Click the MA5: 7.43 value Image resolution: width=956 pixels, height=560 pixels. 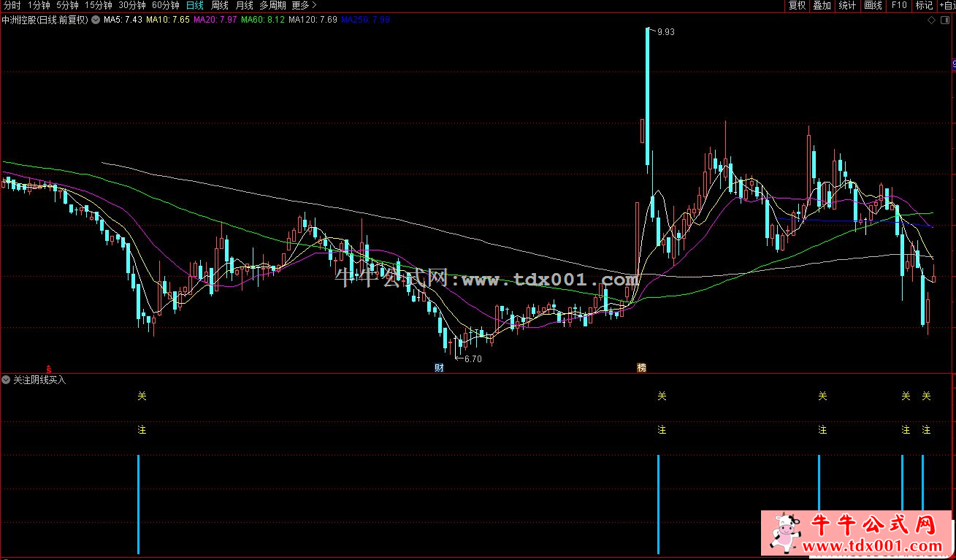123,20
